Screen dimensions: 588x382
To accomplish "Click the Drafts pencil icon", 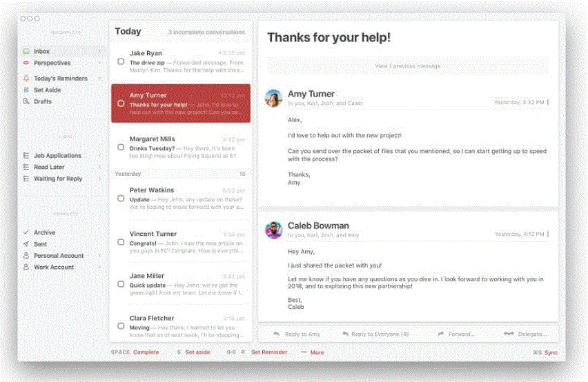I will tap(26, 101).
